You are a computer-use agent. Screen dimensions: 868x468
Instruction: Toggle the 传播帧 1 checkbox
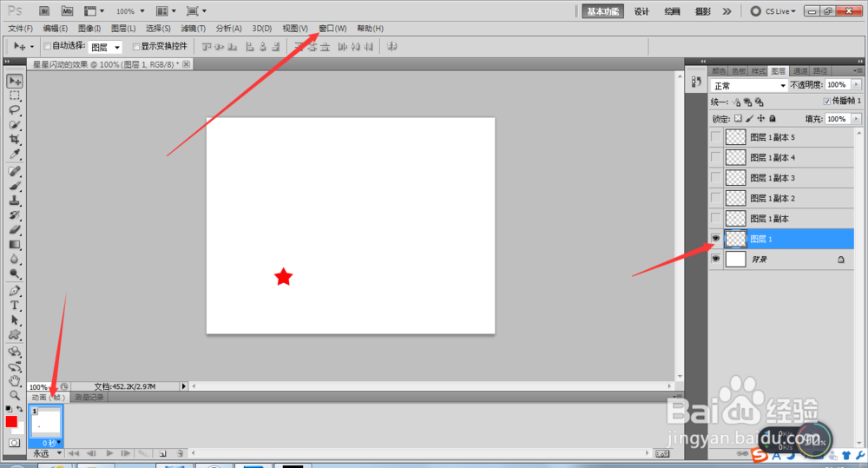[826, 102]
